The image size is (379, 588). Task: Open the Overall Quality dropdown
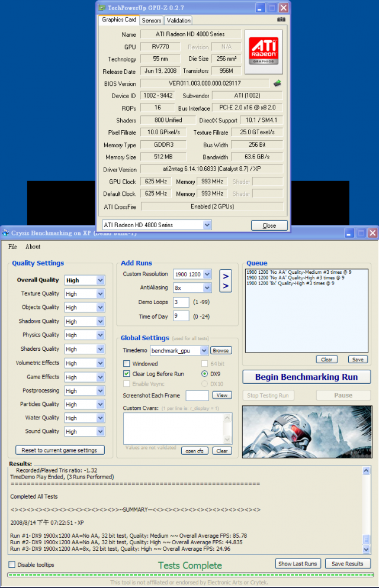tap(100, 280)
